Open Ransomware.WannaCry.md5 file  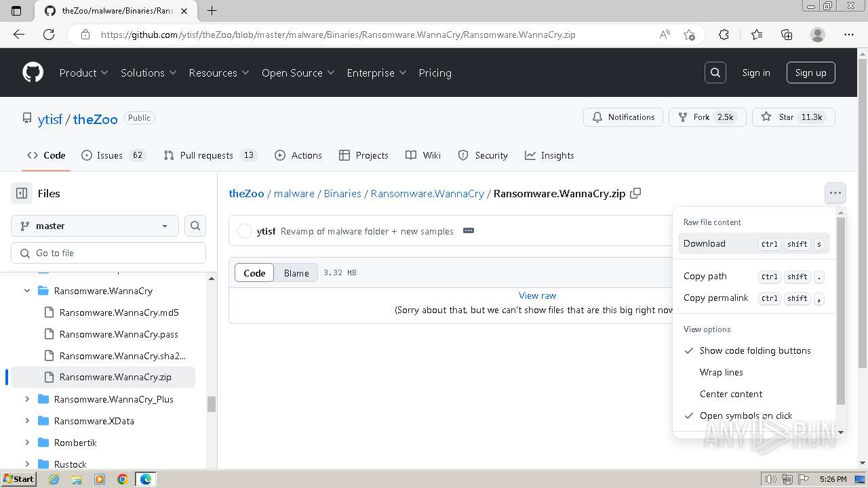[119, 312]
